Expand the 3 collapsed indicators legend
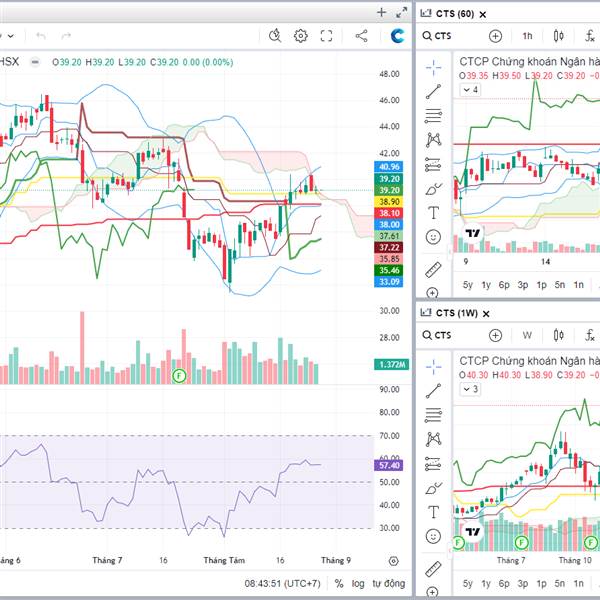The image size is (600, 600). (470, 389)
